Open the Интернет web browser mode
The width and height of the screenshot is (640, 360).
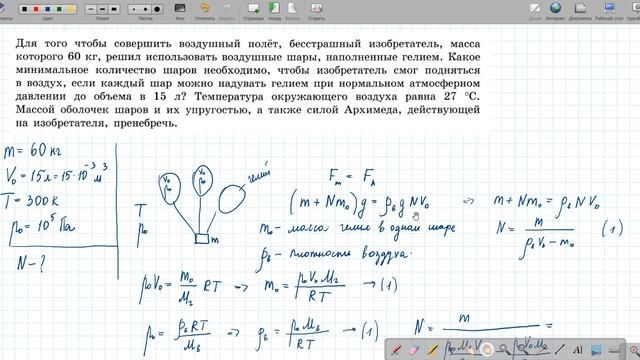tap(555, 10)
